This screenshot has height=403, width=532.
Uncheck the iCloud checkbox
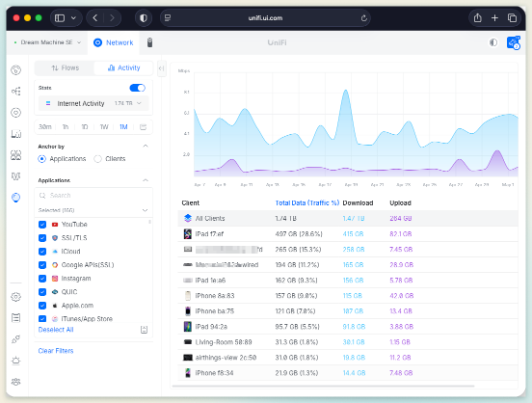pos(42,252)
